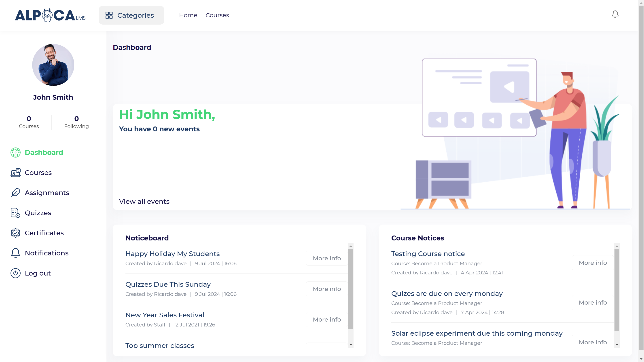Expand the Categories dropdown button
Viewport: 644px width, 362px height.
131,15
